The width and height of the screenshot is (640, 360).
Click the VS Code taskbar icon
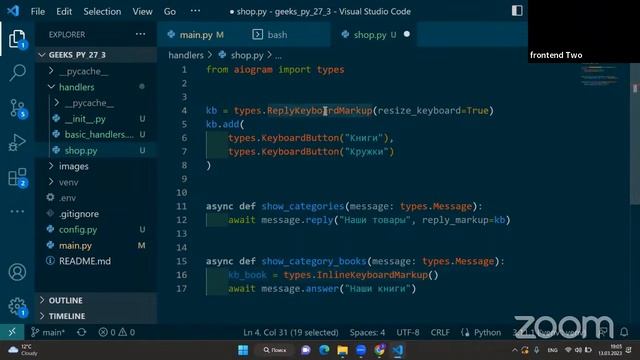[398, 350]
